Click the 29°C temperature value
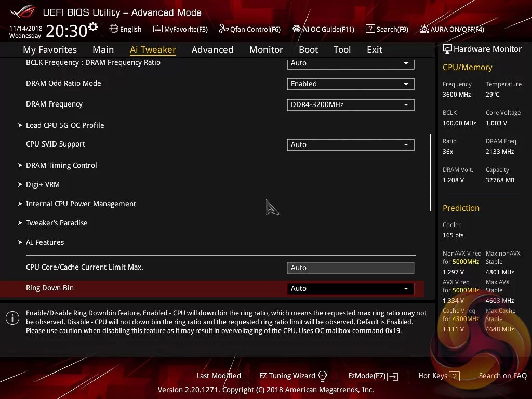This screenshot has width=532, height=399. point(493,95)
